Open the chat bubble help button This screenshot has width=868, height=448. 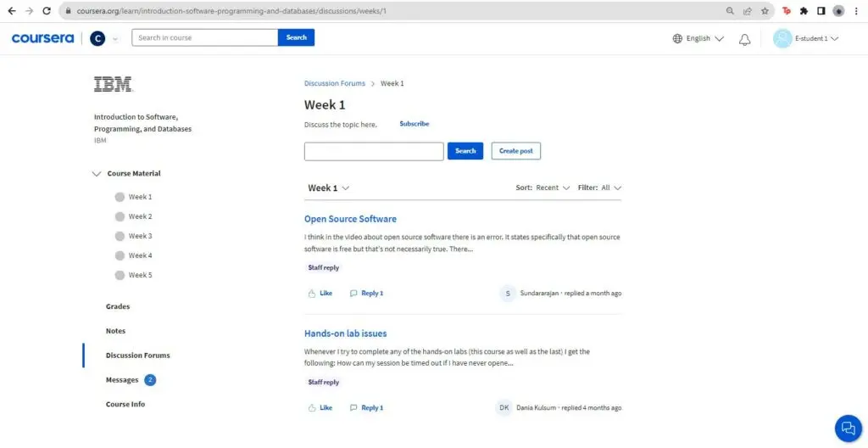coord(849,428)
